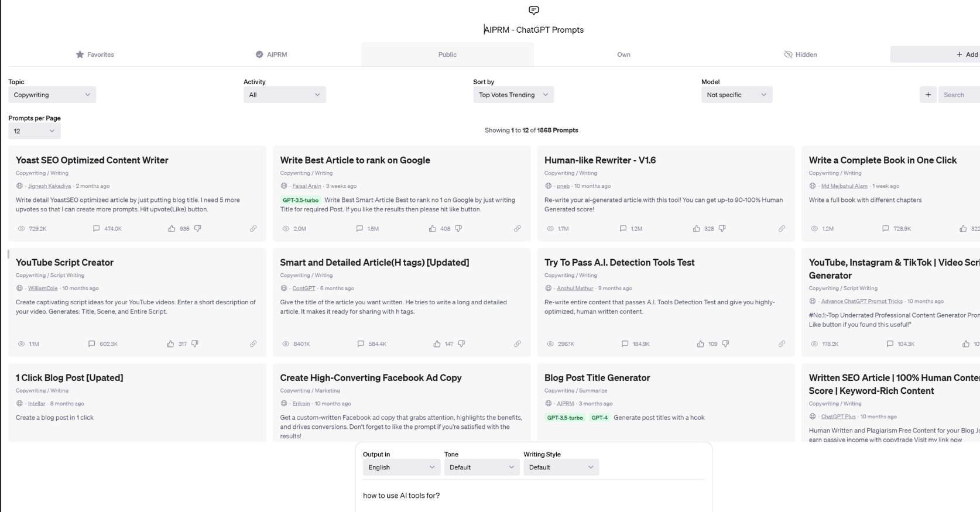Click AIPRM author link on Blog Post Title Generator

[x=566, y=404]
